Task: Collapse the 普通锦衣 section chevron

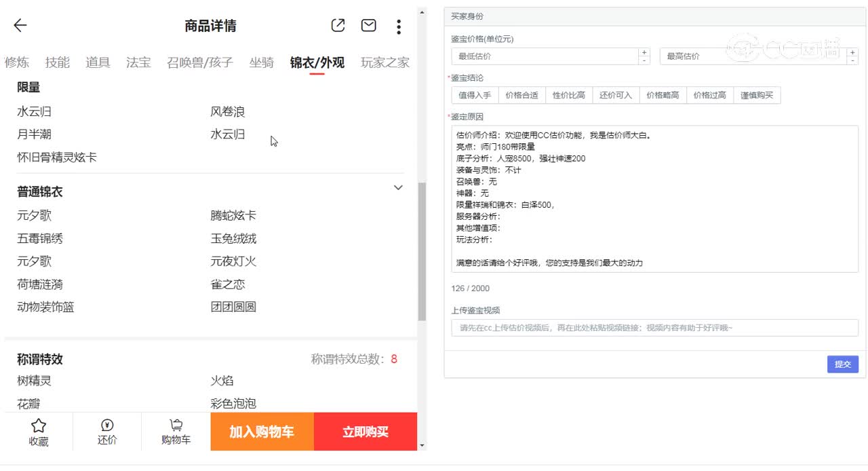Action: point(398,188)
